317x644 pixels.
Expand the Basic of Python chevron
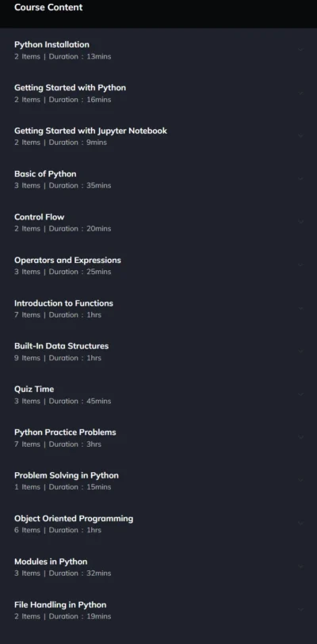300,179
